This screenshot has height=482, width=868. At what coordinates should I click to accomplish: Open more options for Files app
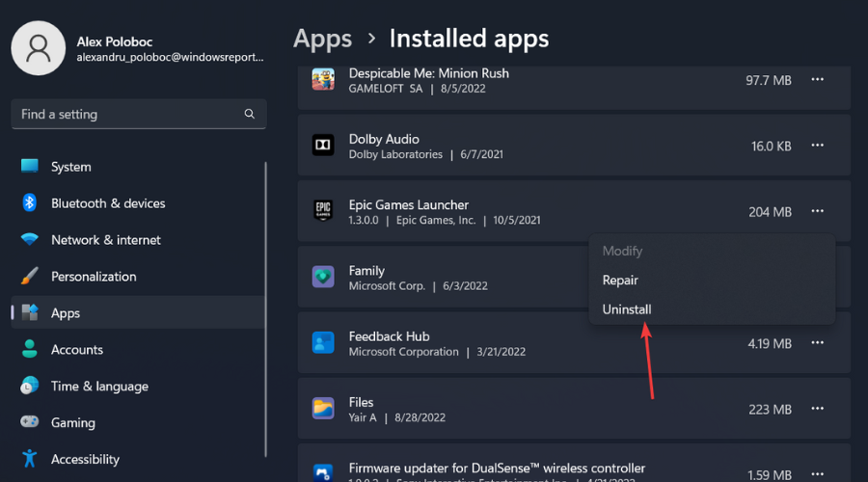[x=817, y=409]
